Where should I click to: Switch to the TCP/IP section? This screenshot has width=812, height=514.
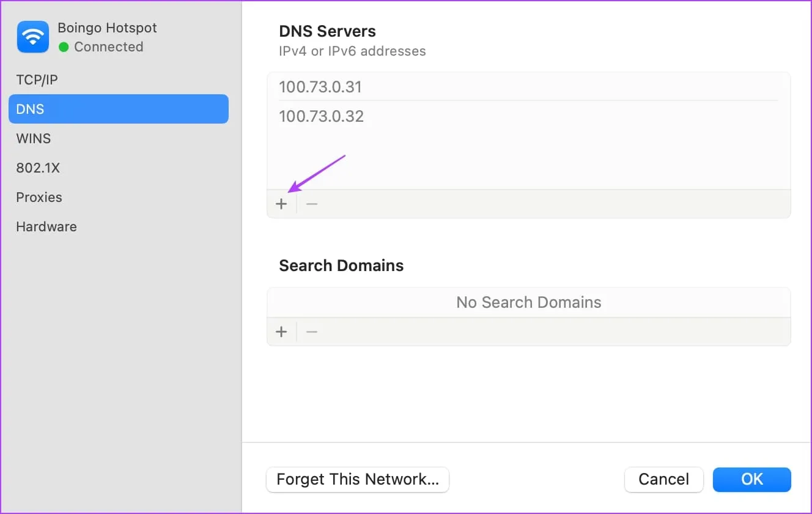(37, 80)
